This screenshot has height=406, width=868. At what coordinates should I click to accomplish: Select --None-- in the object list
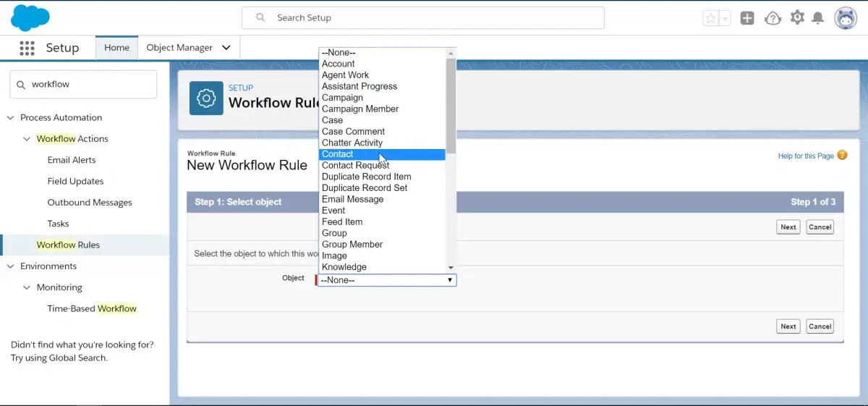[x=382, y=53]
